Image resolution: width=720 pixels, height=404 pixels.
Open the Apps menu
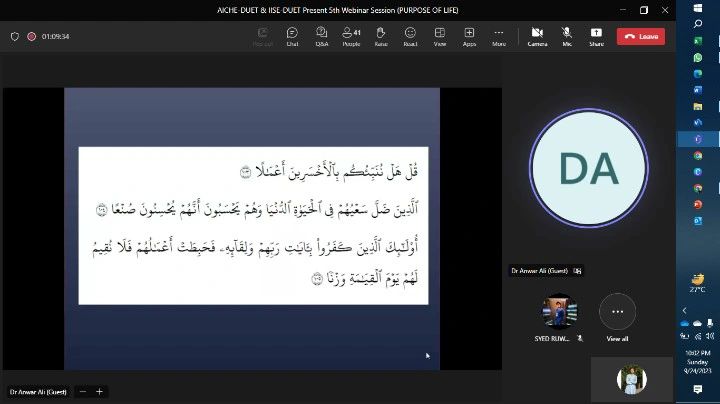pos(469,36)
